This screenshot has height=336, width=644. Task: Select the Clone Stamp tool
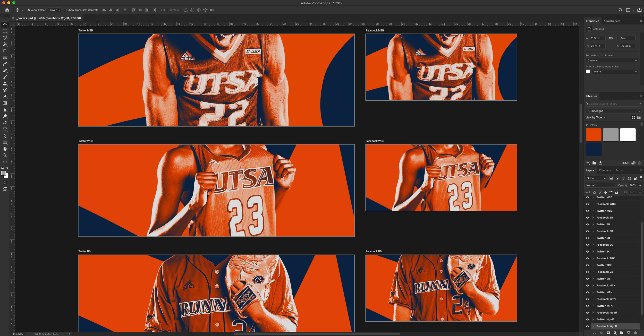point(5,83)
